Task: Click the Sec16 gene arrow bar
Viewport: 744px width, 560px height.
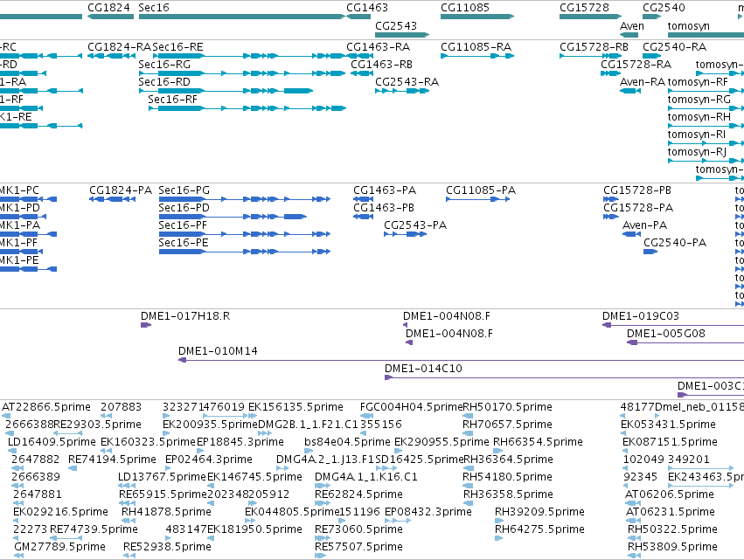Action: point(242,17)
